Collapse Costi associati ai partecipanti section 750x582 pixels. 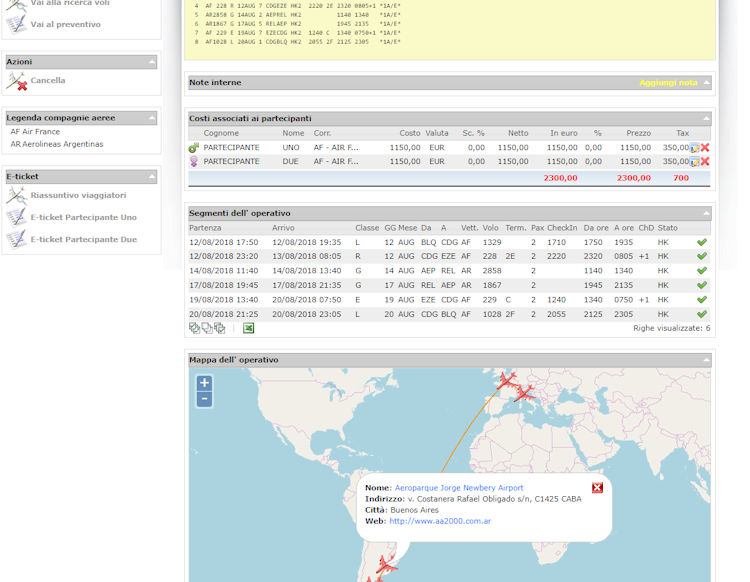pos(706,118)
